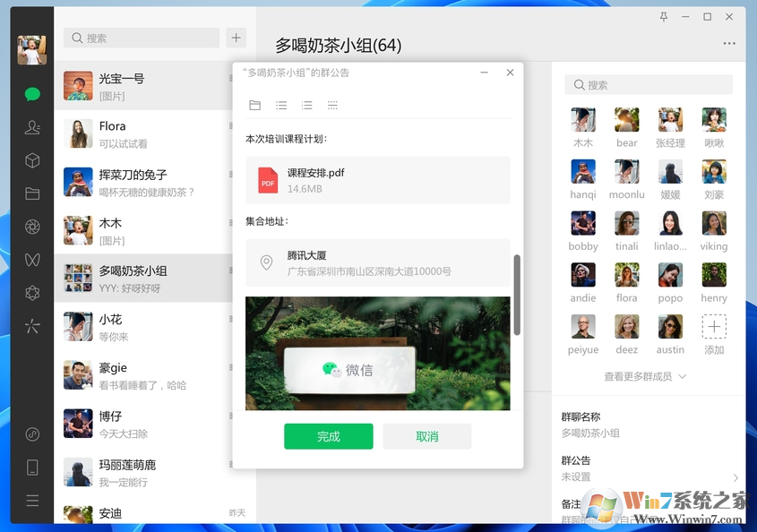Select the green Chats icon in sidebar
Image resolution: width=757 pixels, height=532 pixels.
tap(32, 93)
